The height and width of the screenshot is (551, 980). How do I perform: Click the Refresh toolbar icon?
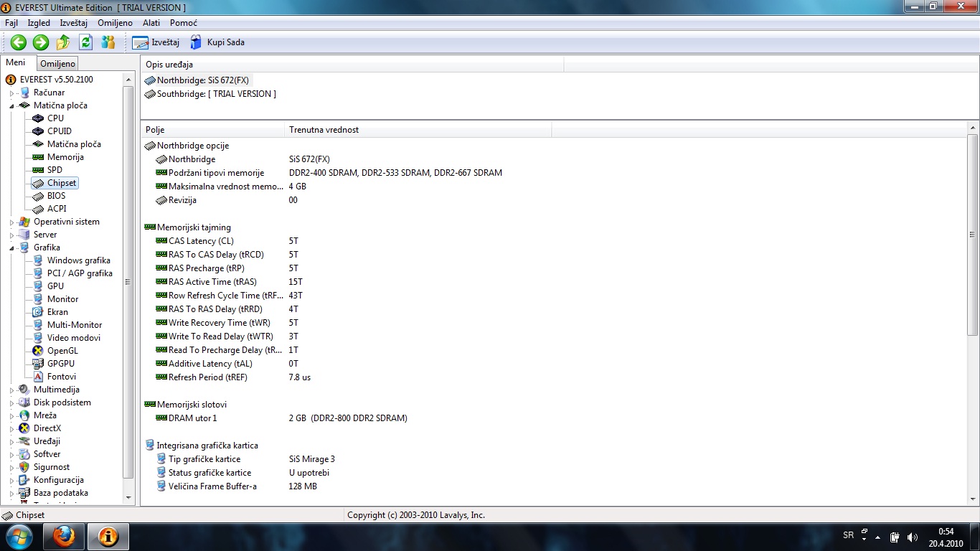tap(85, 42)
